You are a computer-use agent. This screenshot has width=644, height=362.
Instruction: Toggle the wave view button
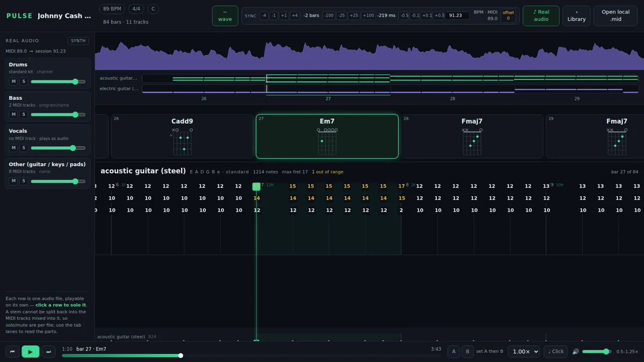(225, 16)
